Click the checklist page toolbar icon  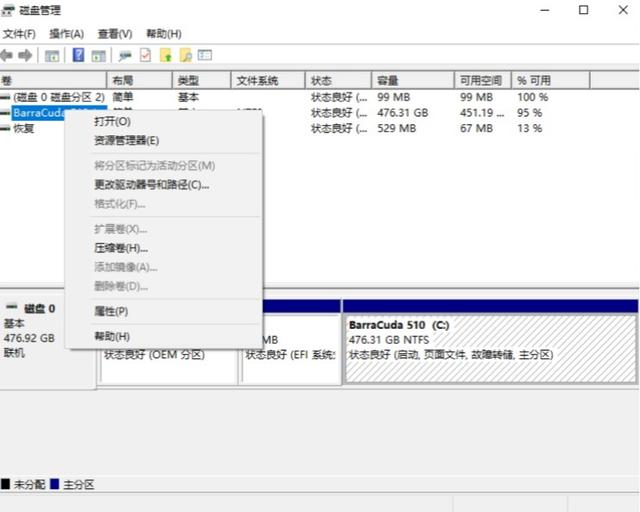tap(145, 55)
